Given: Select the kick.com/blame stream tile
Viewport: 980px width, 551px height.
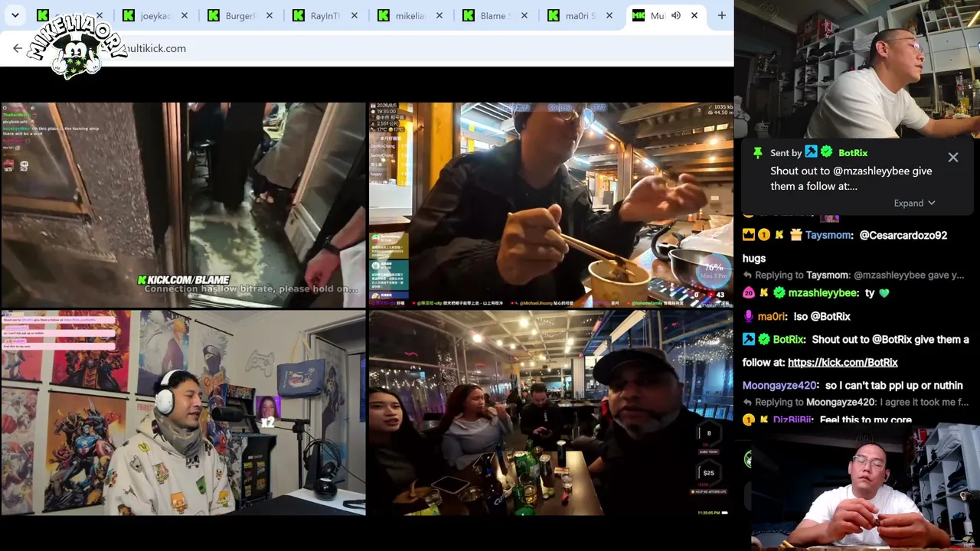Looking at the screenshot, I should point(183,205).
